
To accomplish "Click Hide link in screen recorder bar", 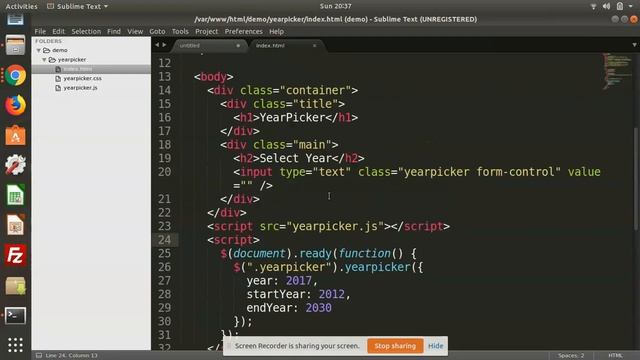I will [436, 346].
